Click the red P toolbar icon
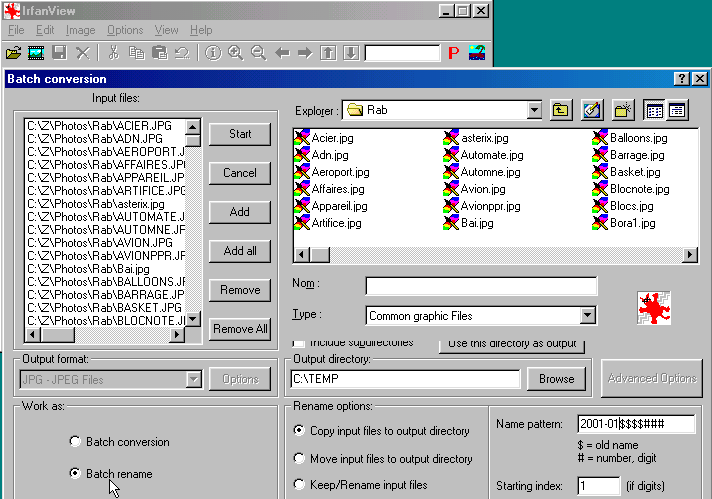 pyautogui.click(x=452, y=53)
